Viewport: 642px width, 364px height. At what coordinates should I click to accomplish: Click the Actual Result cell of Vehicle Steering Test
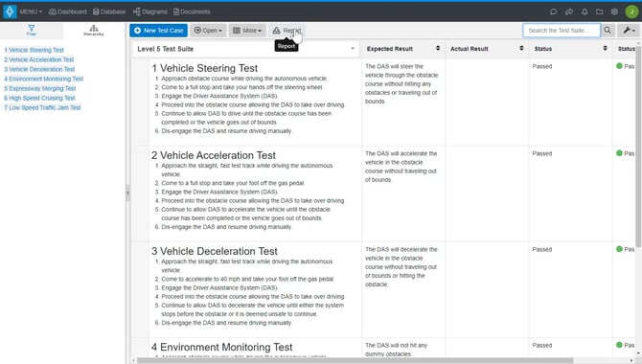pyautogui.click(x=487, y=102)
